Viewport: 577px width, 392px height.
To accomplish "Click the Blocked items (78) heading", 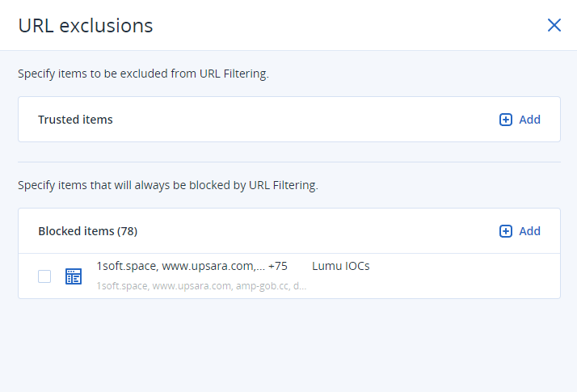I will [x=87, y=231].
